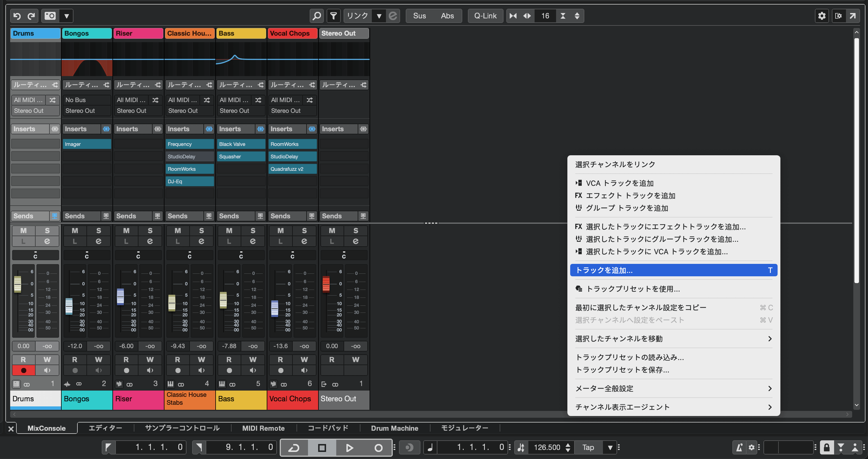The height and width of the screenshot is (459, 868).
Task: Open Drums Stereo Out output routing
Action: (35, 111)
